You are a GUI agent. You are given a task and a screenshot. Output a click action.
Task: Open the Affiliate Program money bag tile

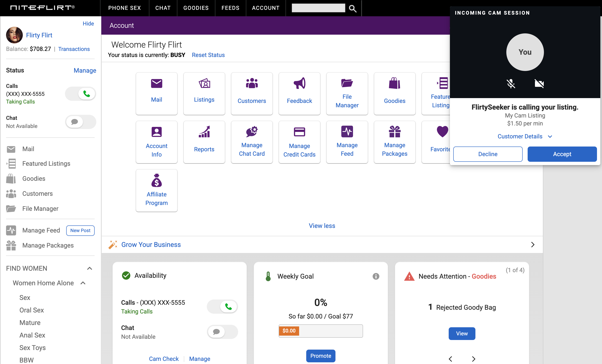pos(156,190)
